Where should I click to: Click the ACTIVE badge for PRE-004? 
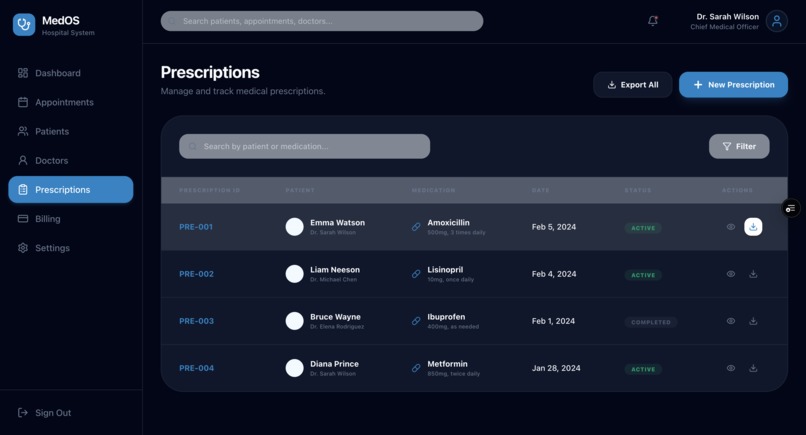click(x=643, y=369)
